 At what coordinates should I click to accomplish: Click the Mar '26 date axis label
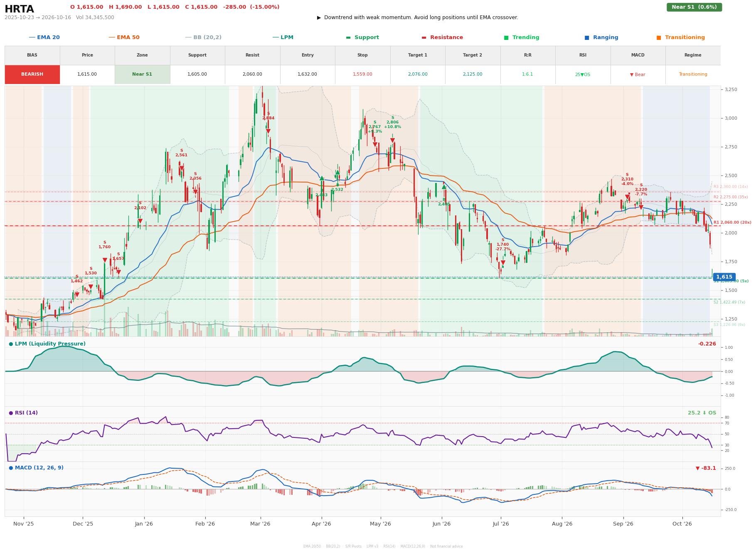pos(260,524)
